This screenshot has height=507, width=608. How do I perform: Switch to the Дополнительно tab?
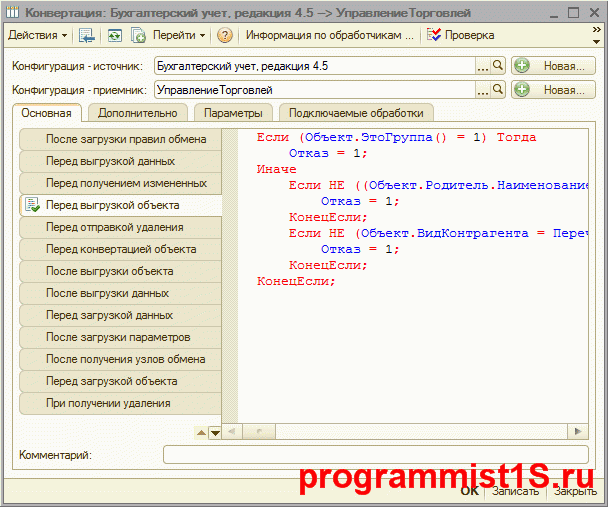coord(138,113)
